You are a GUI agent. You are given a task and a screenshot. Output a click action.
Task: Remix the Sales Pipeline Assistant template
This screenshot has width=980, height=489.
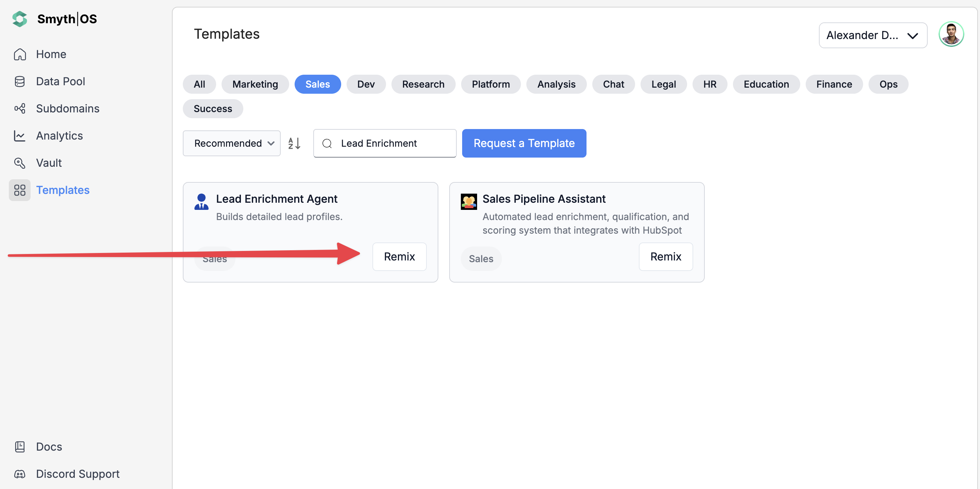click(665, 257)
